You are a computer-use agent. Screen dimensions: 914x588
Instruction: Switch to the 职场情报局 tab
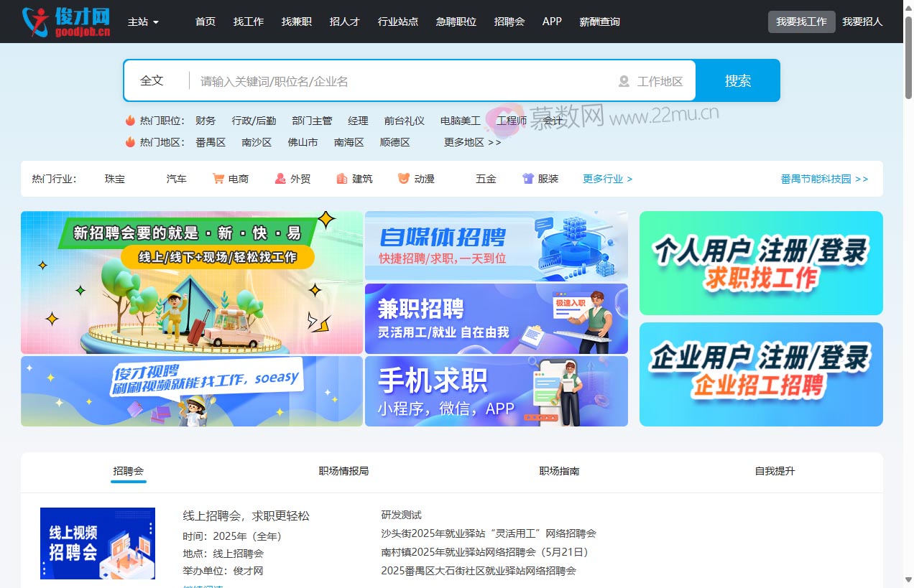tap(343, 471)
